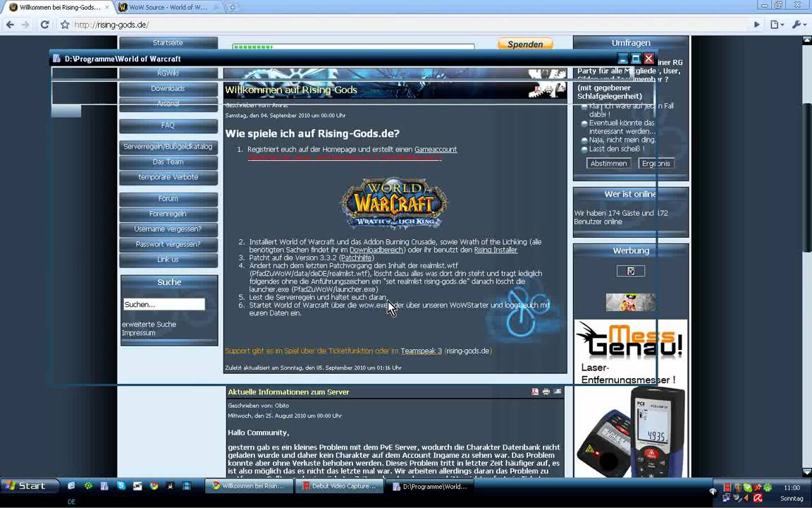Open the Teamspeak 3 link
The width and height of the screenshot is (812, 508).
421,351
